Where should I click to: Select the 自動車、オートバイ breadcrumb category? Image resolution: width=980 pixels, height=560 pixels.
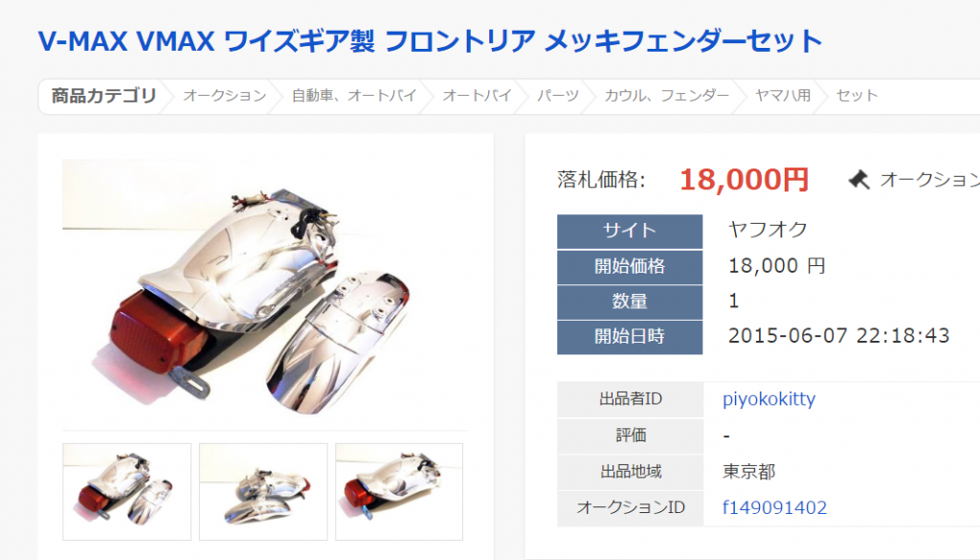(x=354, y=96)
